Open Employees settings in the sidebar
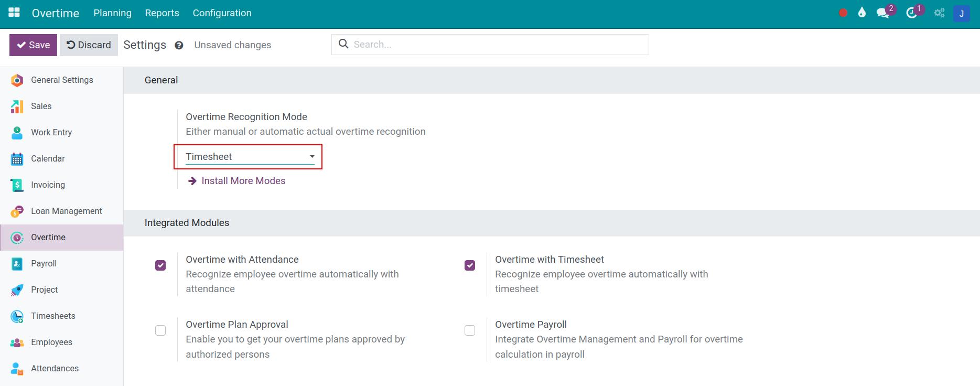The width and height of the screenshot is (980, 386). click(x=62, y=342)
